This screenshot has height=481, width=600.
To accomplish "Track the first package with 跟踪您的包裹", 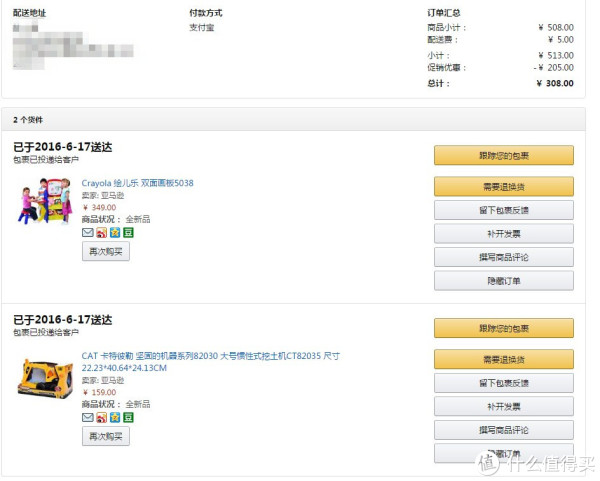I will coord(504,155).
